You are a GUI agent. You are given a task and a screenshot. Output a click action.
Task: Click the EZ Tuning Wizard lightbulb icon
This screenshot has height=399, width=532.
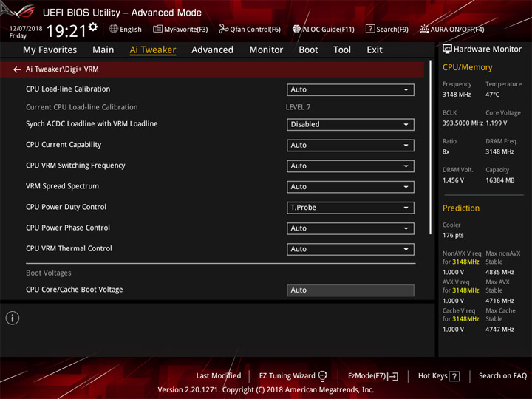tap(322, 376)
